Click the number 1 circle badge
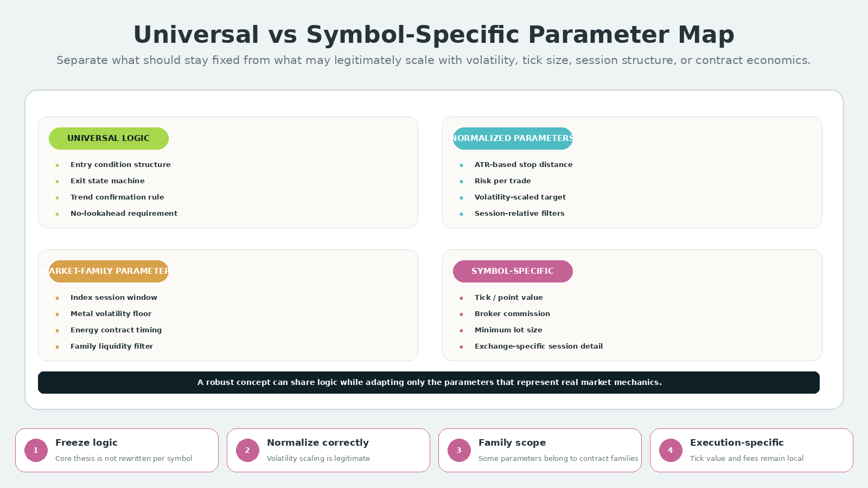This screenshot has height=488, width=868. tap(36, 450)
